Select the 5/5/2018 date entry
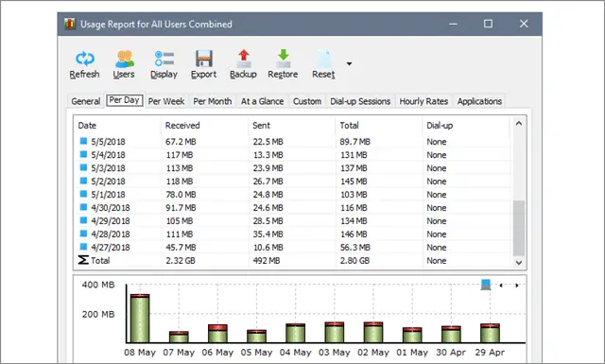The height and width of the screenshot is (364, 605). 108,142
